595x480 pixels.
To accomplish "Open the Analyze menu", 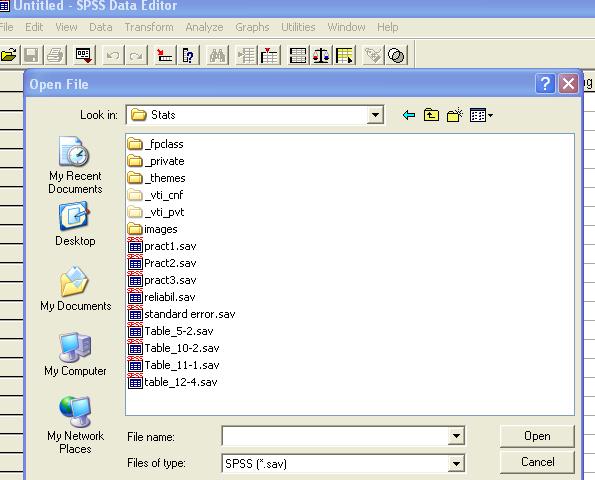I will (x=204, y=27).
